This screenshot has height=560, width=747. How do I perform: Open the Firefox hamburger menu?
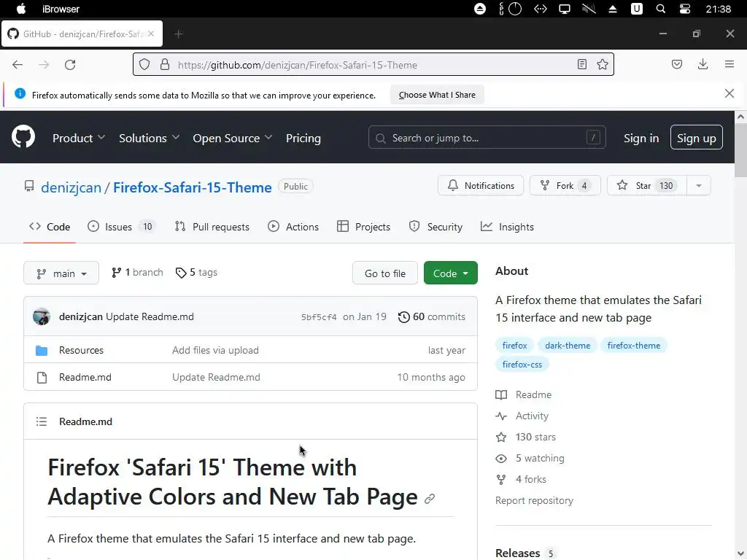(729, 64)
